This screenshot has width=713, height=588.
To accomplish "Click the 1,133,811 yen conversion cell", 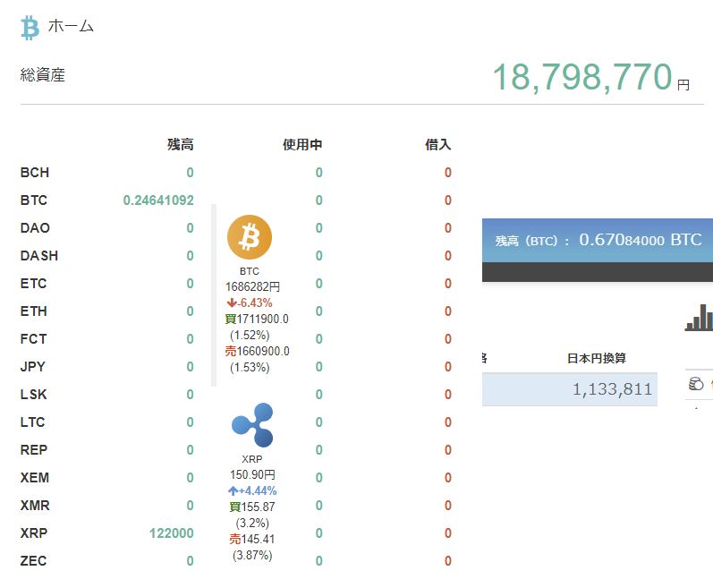I will (612, 389).
